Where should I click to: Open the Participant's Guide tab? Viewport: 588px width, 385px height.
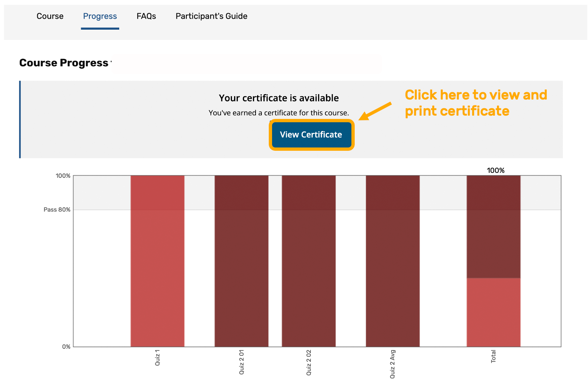click(211, 16)
